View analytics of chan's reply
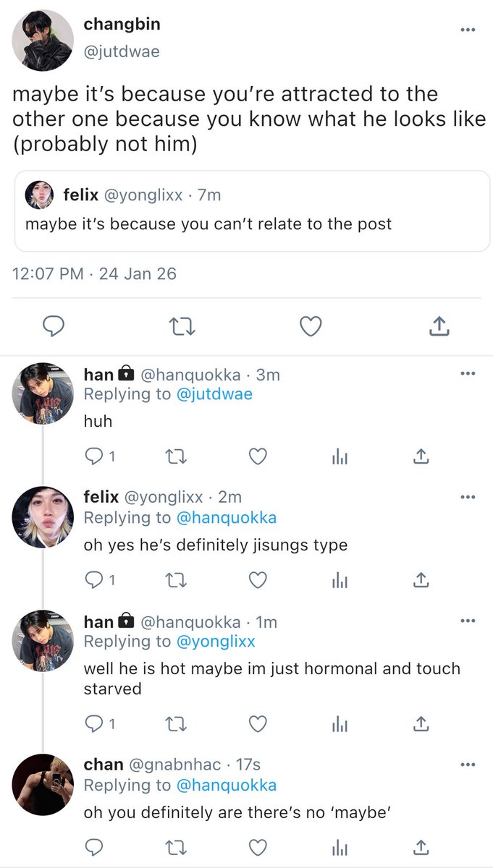Image resolution: width=493 pixels, height=868 pixels. click(340, 846)
